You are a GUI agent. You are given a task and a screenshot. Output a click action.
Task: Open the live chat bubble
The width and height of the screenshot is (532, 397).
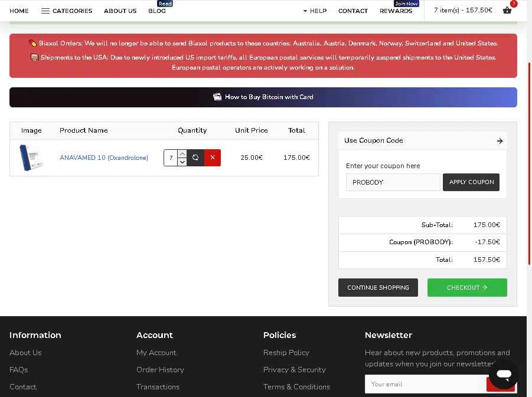coord(504,374)
